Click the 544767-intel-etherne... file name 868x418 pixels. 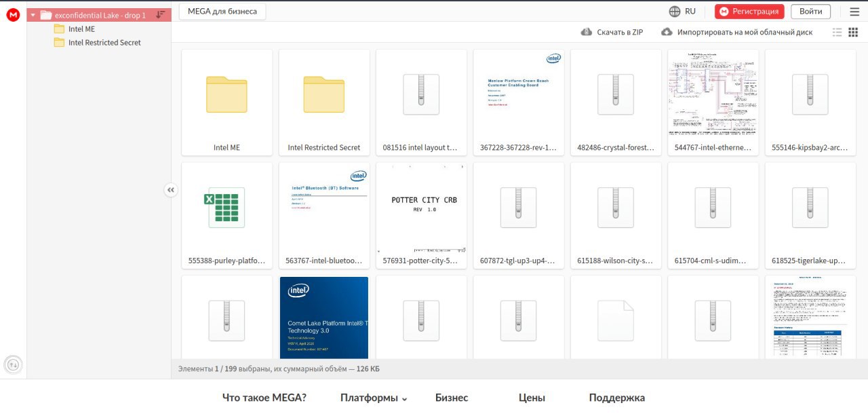coord(713,147)
